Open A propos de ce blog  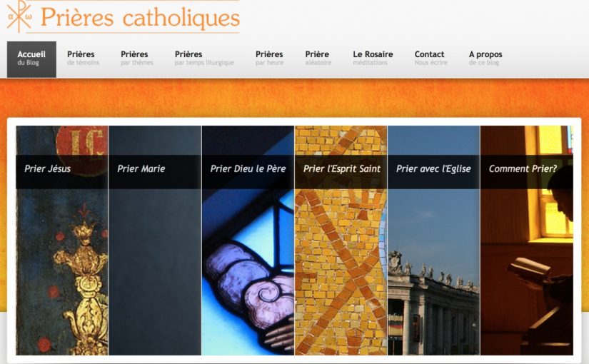coord(485,59)
